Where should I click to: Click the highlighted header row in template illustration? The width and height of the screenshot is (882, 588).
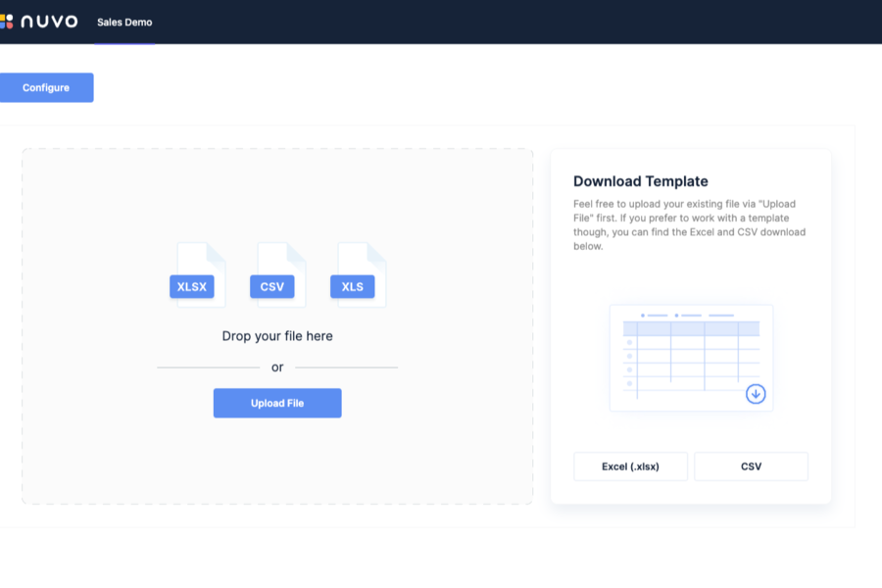[691, 329]
